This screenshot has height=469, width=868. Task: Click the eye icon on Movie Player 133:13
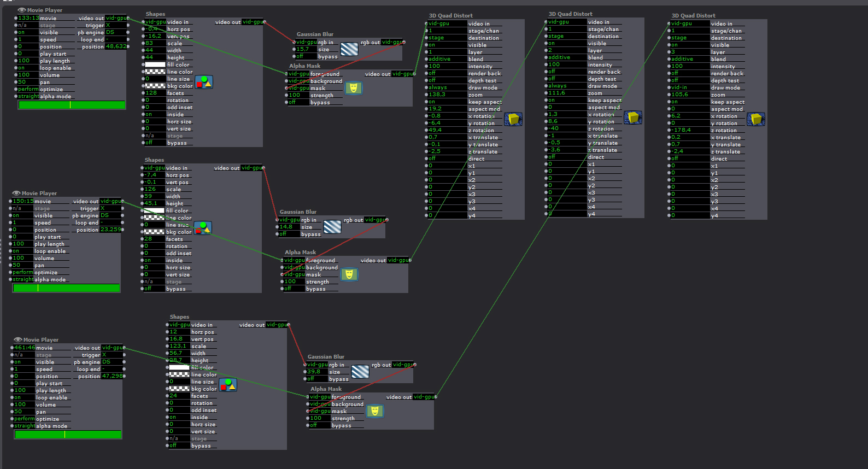coord(22,10)
